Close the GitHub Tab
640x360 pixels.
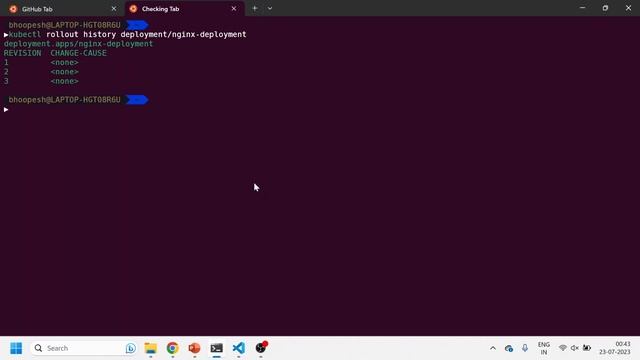pos(114,9)
